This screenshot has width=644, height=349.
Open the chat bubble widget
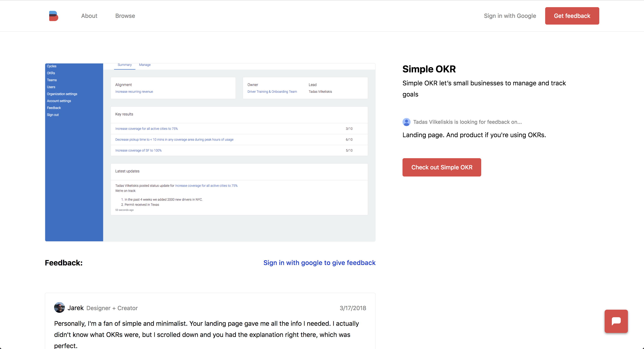pyautogui.click(x=616, y=321)
